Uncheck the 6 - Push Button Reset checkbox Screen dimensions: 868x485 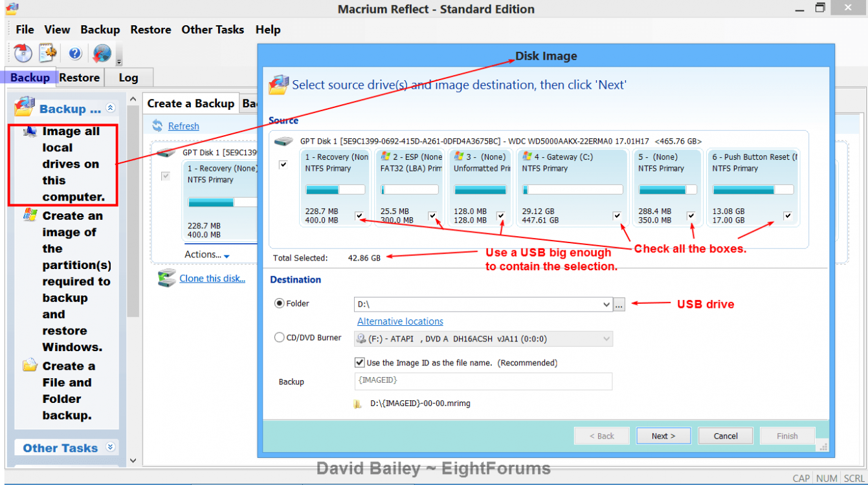[788, 215]
